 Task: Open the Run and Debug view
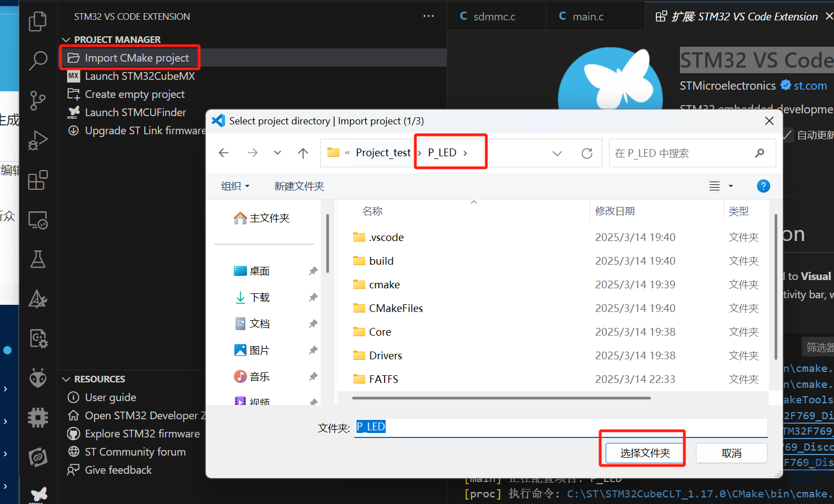coord(37,140)
